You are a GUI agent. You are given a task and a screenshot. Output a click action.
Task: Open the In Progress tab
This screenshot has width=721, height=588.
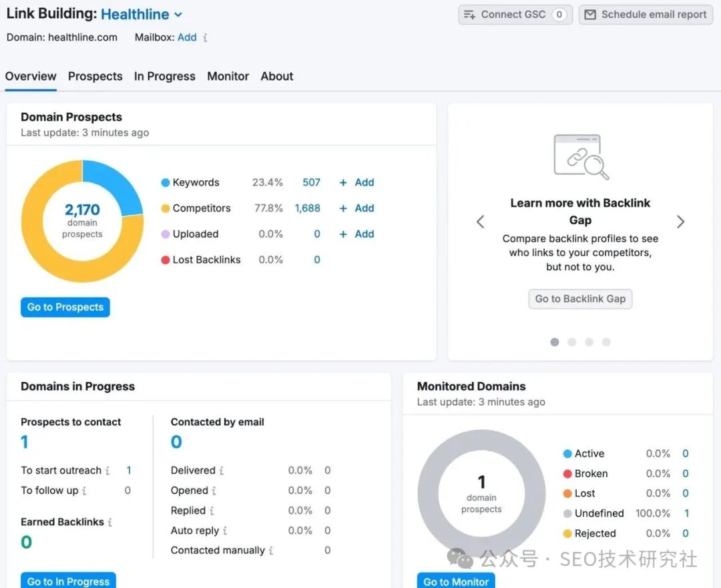pyautogui.click(x=165, y=76)
